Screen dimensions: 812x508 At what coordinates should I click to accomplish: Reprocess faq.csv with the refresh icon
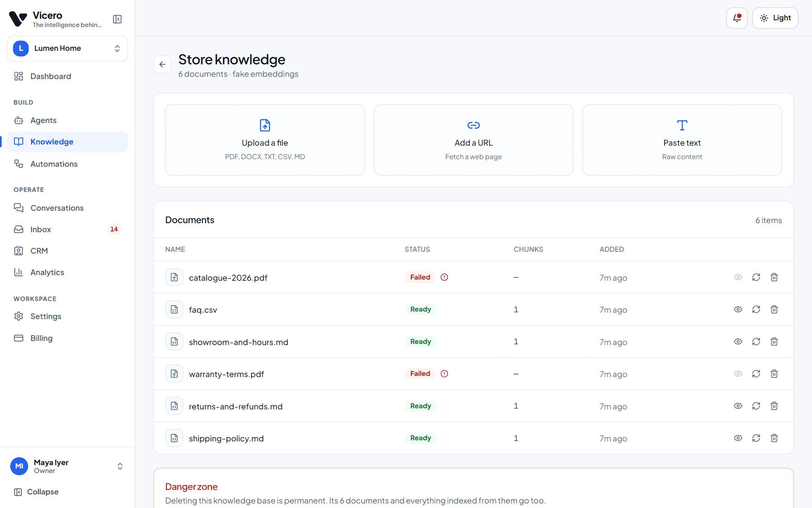click(756, 309)
